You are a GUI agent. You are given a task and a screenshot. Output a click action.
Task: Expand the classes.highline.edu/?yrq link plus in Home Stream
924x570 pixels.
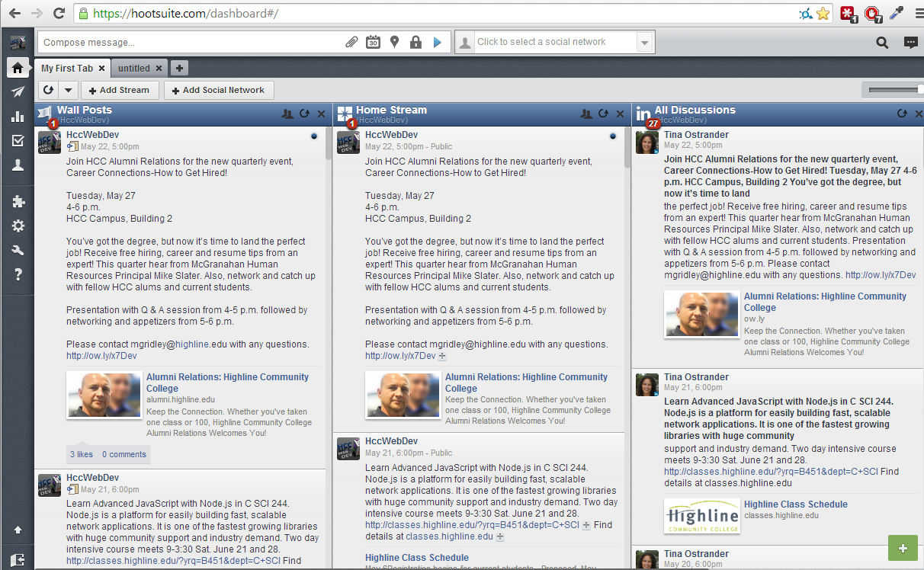586,526
